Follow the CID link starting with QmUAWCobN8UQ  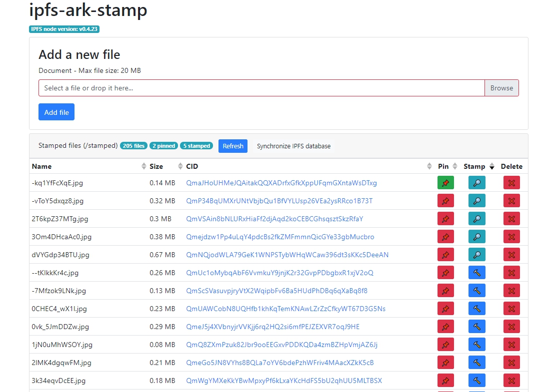click(x=286, y=309)
